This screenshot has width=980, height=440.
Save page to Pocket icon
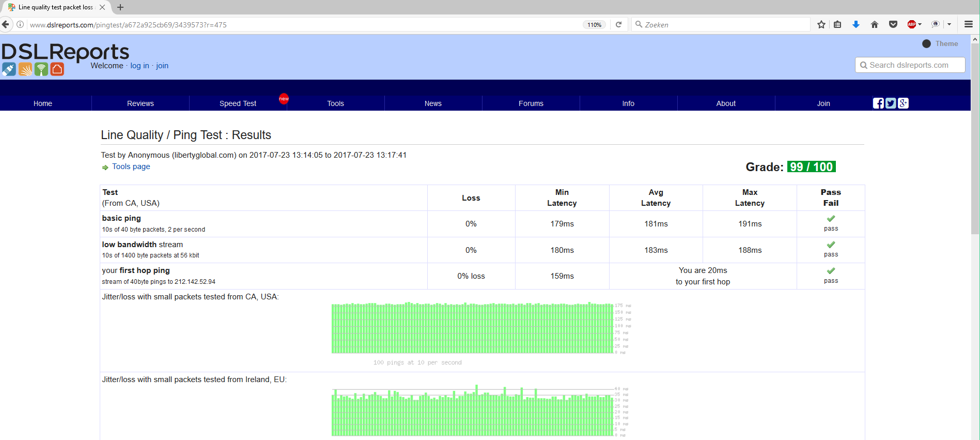(893, 24)
